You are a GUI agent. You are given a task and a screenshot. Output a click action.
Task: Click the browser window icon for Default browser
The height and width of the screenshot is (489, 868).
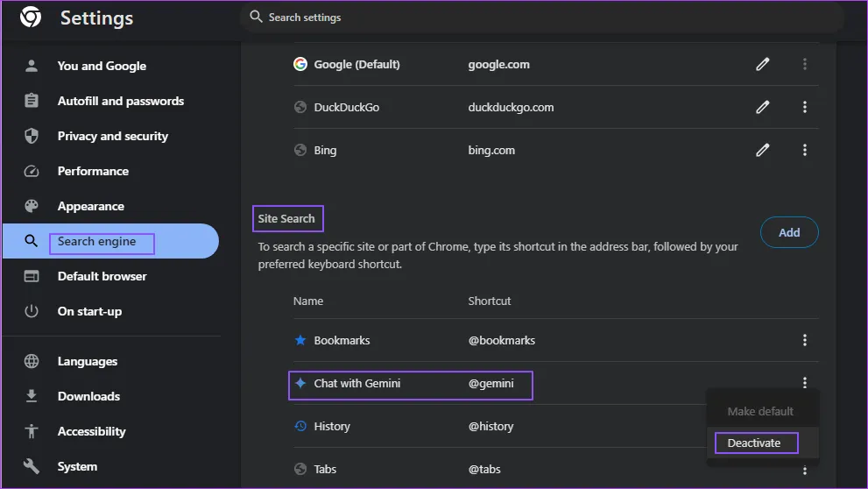(32, 276)
